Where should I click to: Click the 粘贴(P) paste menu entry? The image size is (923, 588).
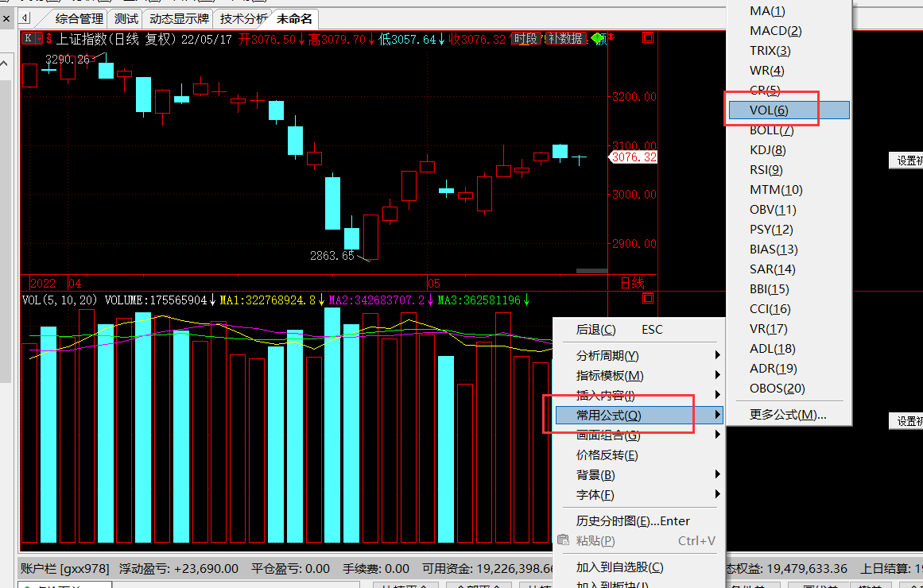coord(638,540)
